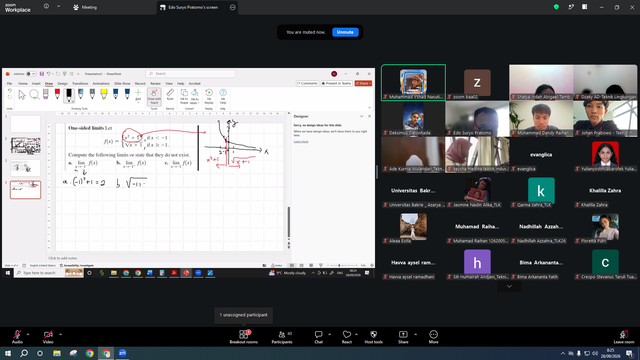This screenshot has height=360, width=640.
Task: Expand the arrow beside Share
Action: coord(416,334)
